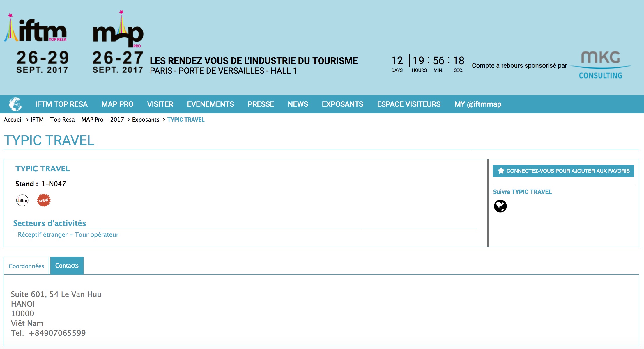The height and width of the screenshot is (349, 644).
Task: Click the countdown timer days value
Action: tap(397, 61)
